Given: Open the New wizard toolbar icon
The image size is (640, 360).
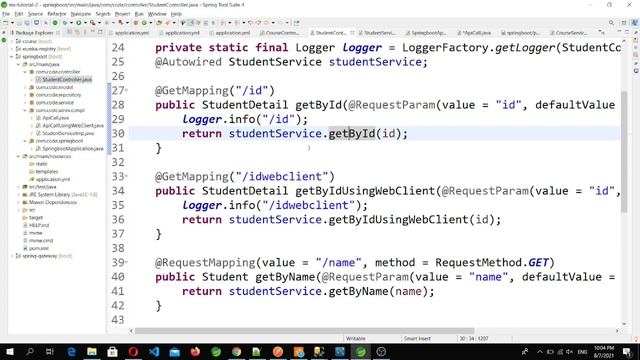Looking at the screenshot, I should click(x=6, y=23).
